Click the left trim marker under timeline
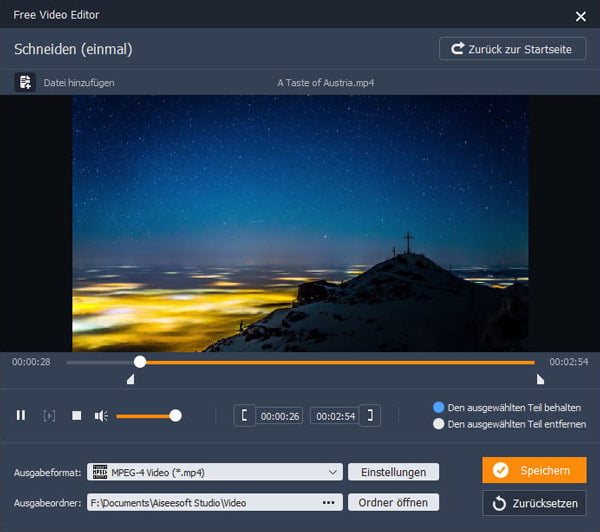 130,379
